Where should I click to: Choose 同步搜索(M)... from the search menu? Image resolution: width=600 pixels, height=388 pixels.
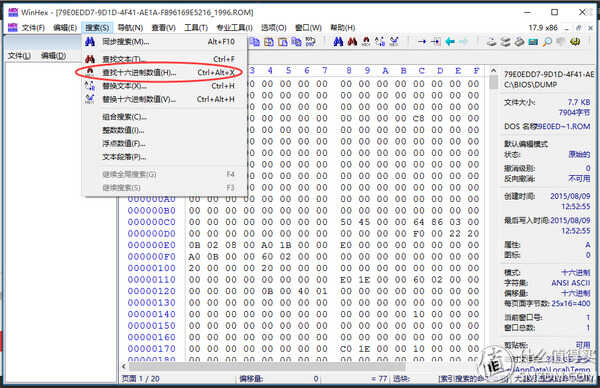click(164, 42)
